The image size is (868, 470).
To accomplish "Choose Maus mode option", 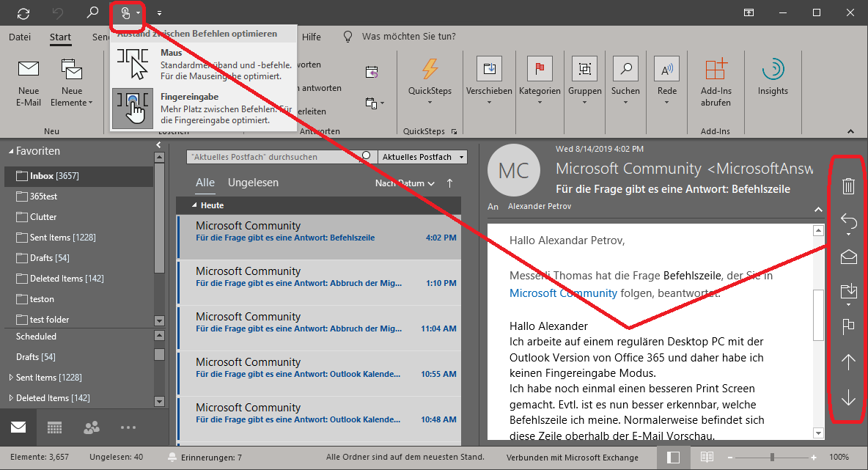I will click(x=203, y=65).
